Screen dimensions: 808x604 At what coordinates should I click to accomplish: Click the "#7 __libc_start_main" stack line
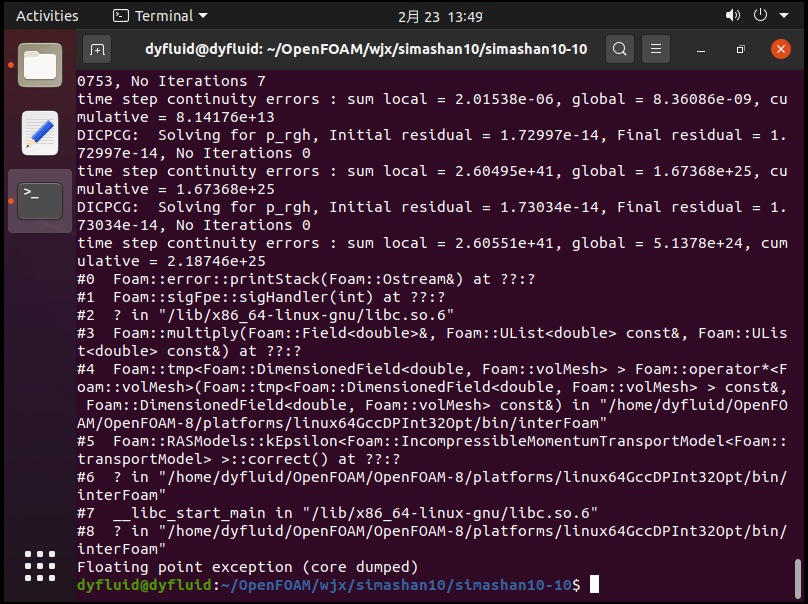tap(337, 513)
